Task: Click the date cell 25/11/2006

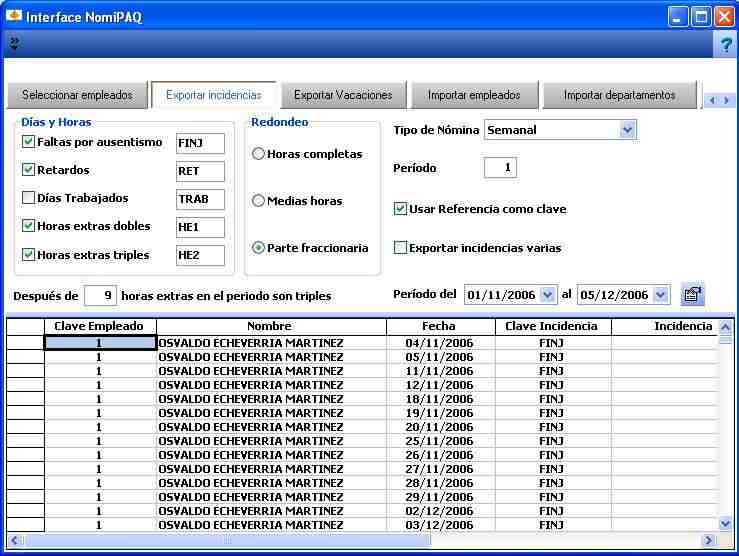Action: (x=439, y=441)
